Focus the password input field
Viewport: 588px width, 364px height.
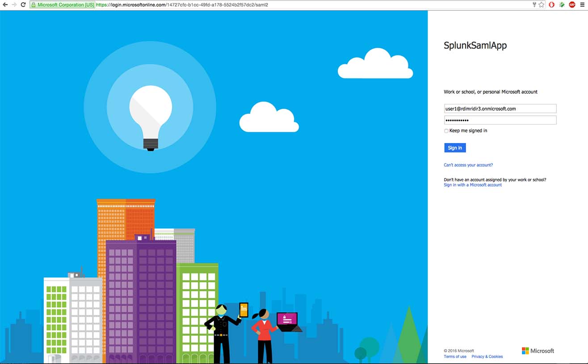(500, 120)
